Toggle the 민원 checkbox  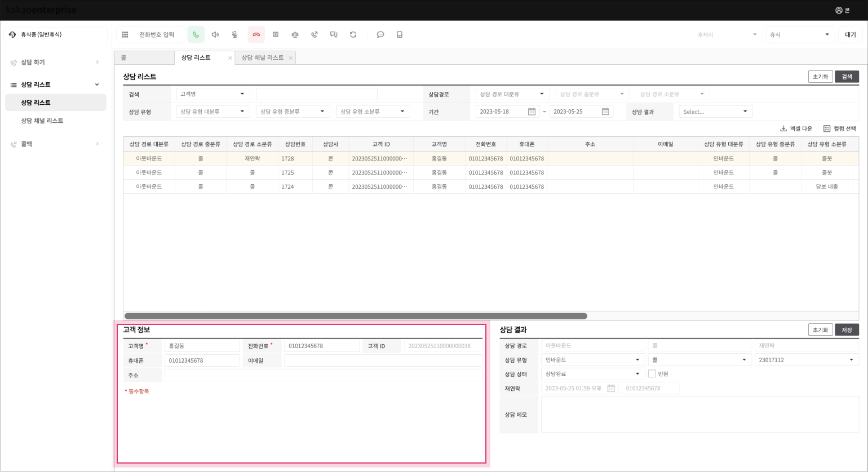652,373
